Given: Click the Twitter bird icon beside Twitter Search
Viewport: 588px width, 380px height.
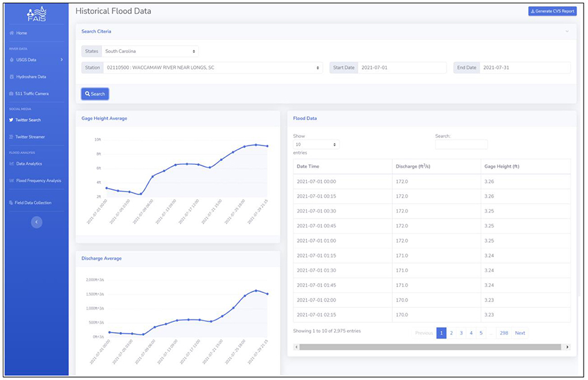Looking at the screenshot, I should pos(12,120).
